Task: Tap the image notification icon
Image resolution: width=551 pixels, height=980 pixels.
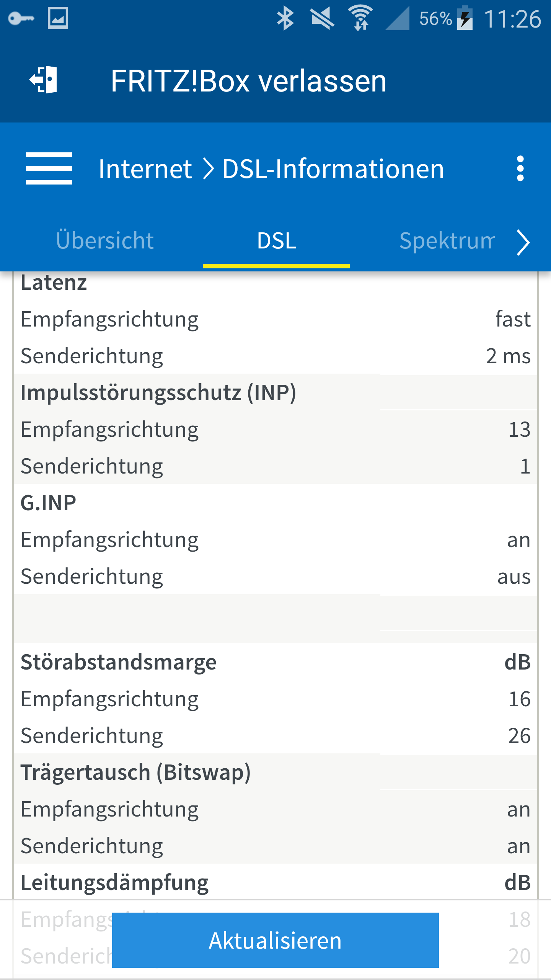Action: (58, 18)
